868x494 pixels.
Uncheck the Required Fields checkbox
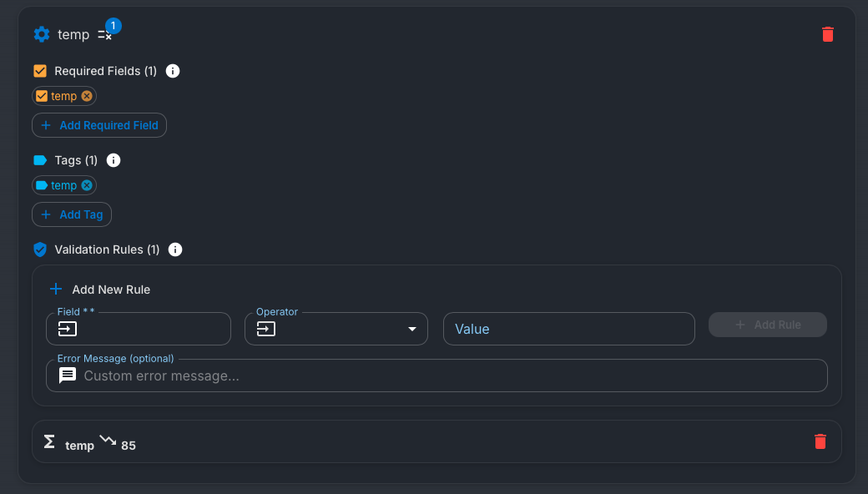coord(39,71)
